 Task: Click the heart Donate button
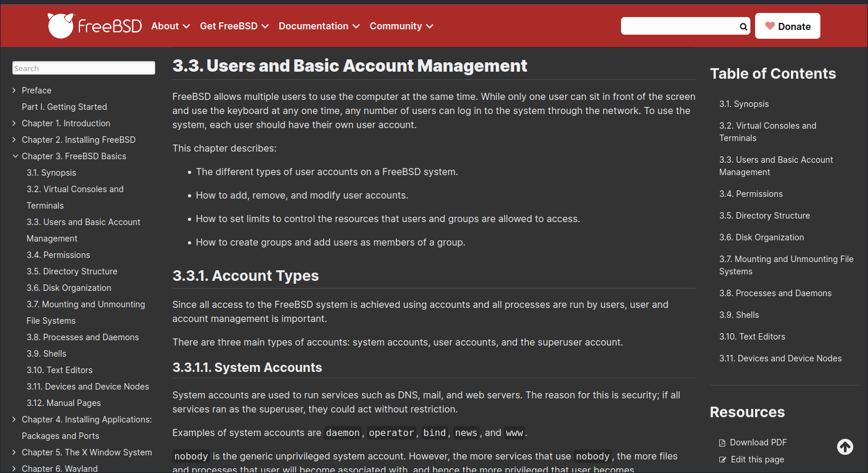pyautogui.click(x=787, y=26)
